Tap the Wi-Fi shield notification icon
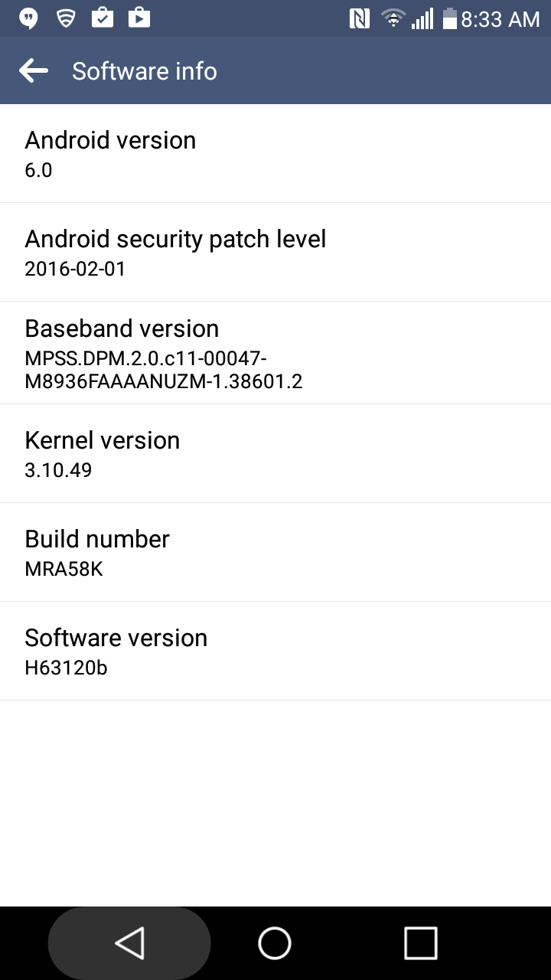551x980 pixels. pyautogui.click(x=66, y=18)
